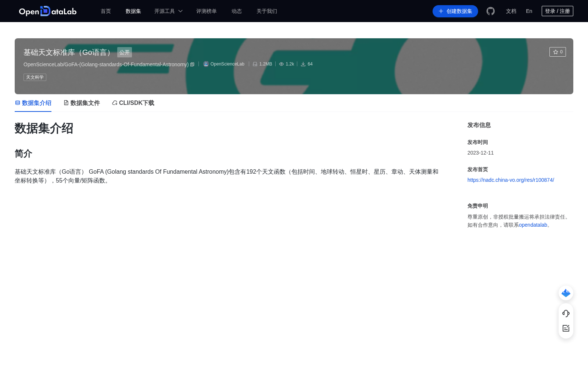588x368 pixels.
Task: Click the release date 2023-12-11
Action: tap(481, 153)
